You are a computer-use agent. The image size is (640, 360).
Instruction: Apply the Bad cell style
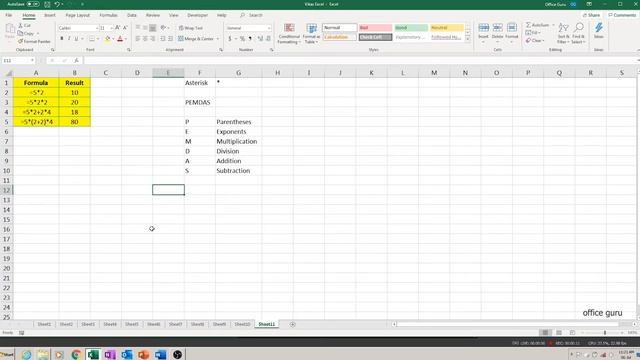click(376, 28)
